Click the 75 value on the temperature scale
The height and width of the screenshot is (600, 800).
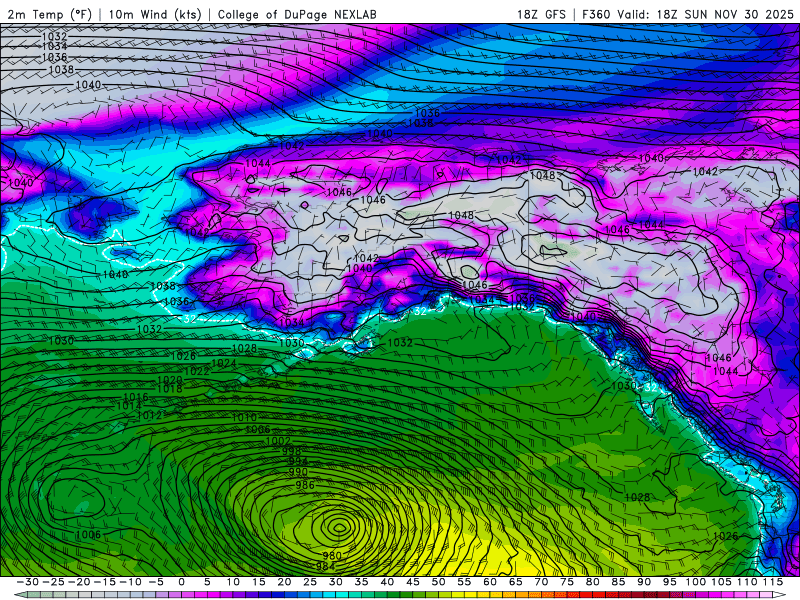click(x=566, y=582)
